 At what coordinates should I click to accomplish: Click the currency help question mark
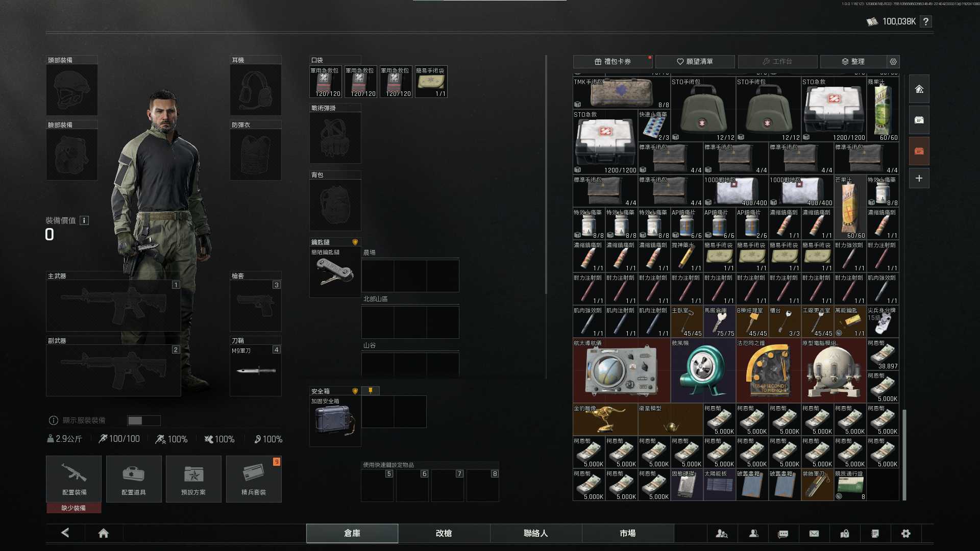click(x=926, y=21)
